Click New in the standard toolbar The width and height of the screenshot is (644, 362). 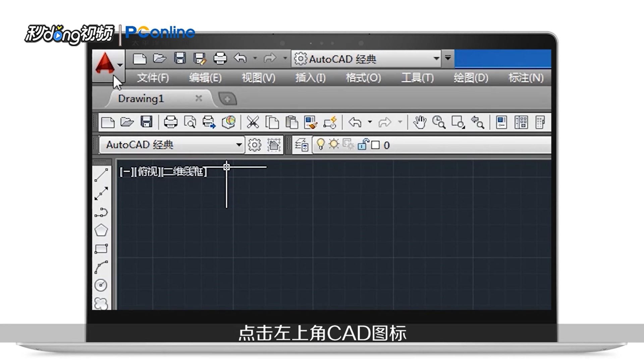coord(108,122)
